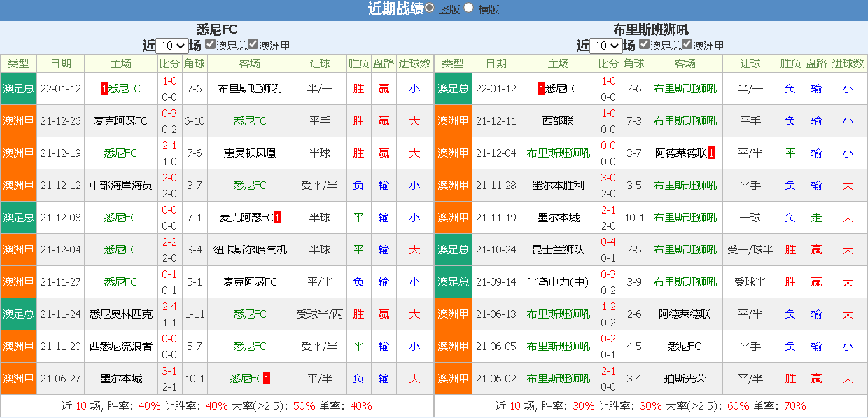Select the 竖版 radio button

point(429,8)
